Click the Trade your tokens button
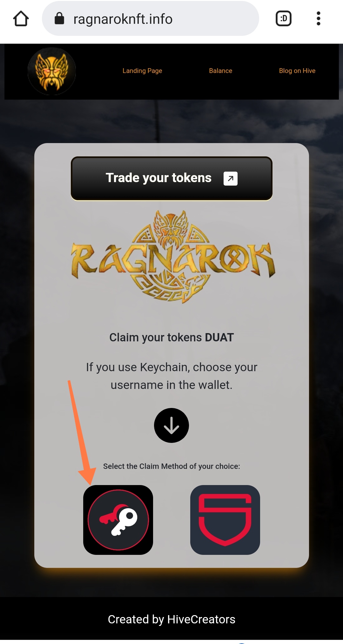343x644 pixels. click(x=171, y=178)
